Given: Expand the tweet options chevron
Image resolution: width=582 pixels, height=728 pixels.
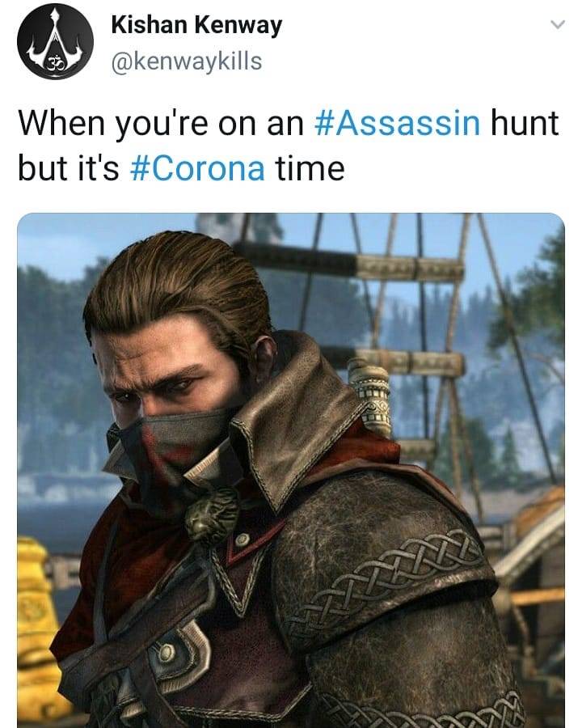Looking at the screenshot, I should (558, 24).
